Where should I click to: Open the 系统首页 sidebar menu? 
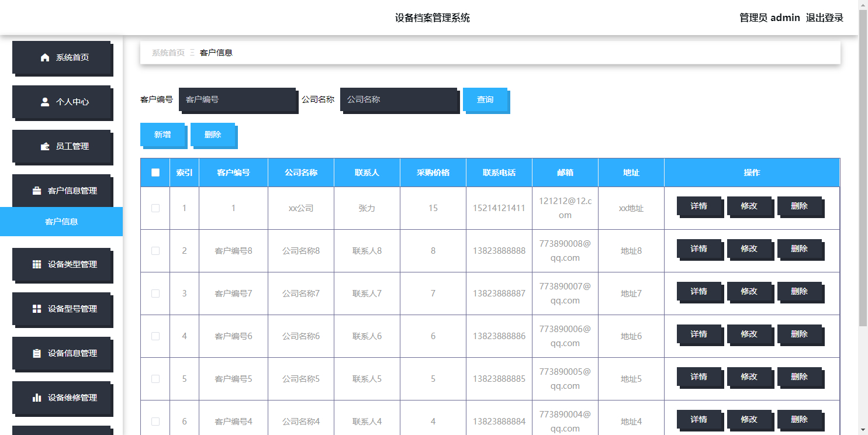coord(61,57)
